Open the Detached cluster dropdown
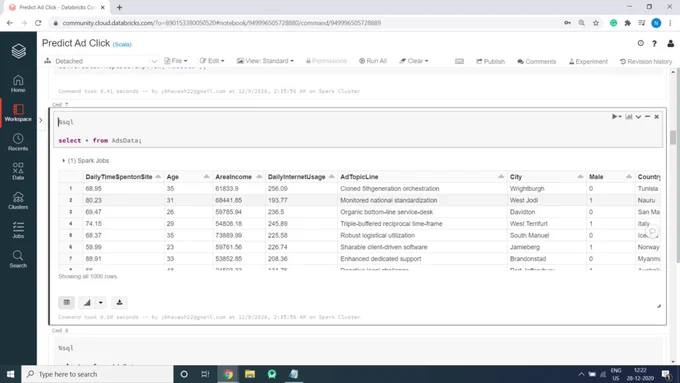680x383 pixels. (x=101, y=61)
